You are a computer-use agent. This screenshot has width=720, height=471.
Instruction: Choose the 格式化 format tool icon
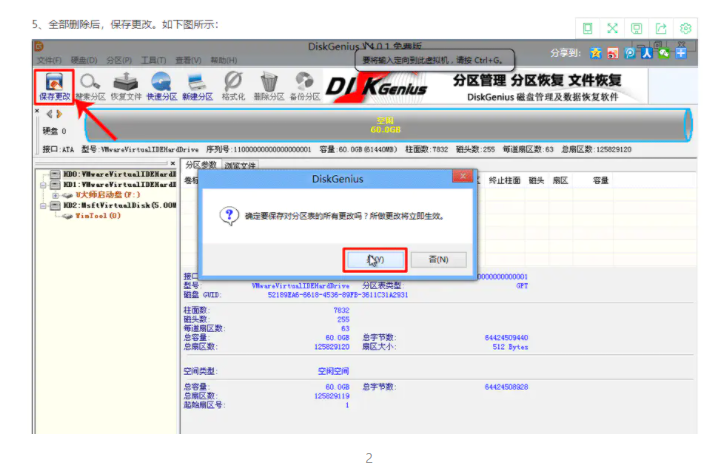point(233,86)
